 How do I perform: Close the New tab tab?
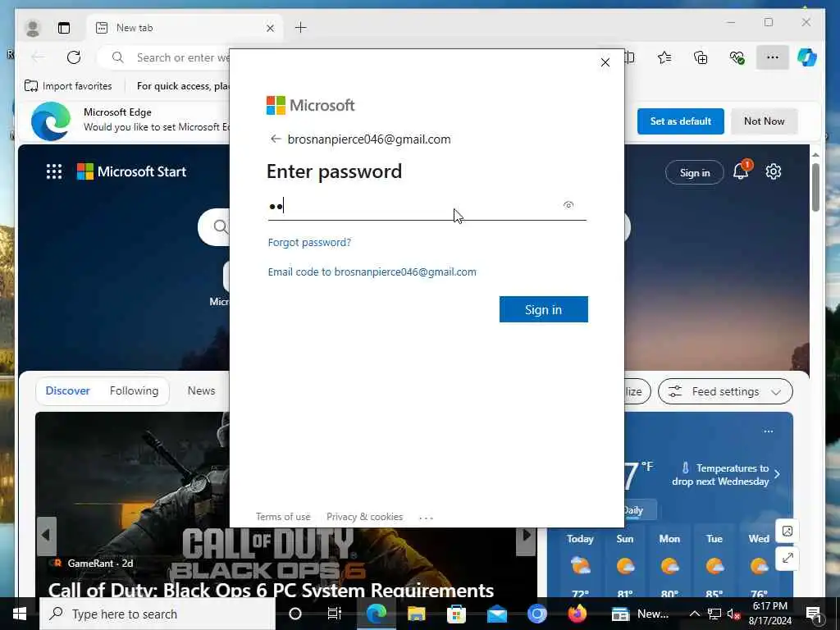[x=270, y=28]
